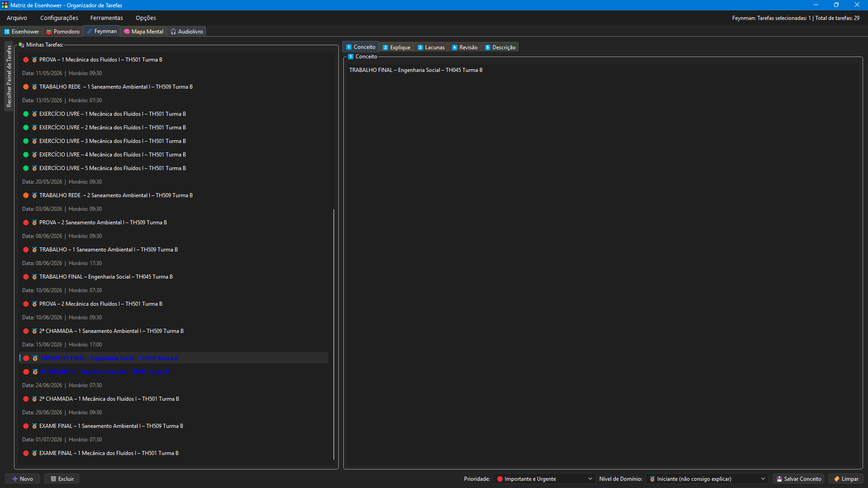Click the 'Data: 24/06/2026 | Horário: 07:30' header

[62, 385]
